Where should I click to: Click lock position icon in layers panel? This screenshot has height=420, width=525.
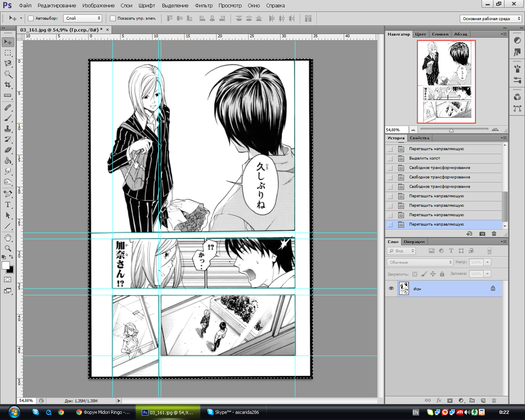pos(433,274)
